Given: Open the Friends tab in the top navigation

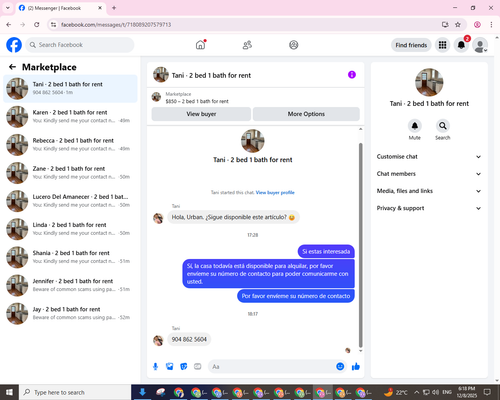Looking at the screenshot, I should 247,45.
